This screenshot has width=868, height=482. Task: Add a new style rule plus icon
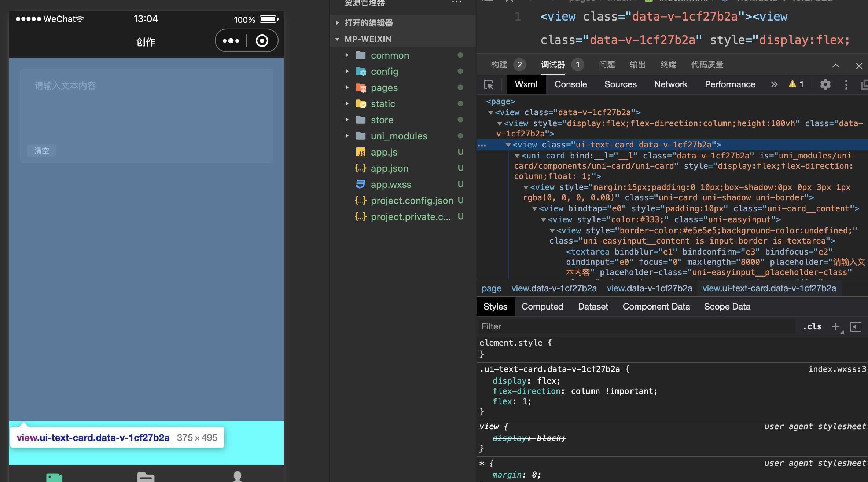835,326
